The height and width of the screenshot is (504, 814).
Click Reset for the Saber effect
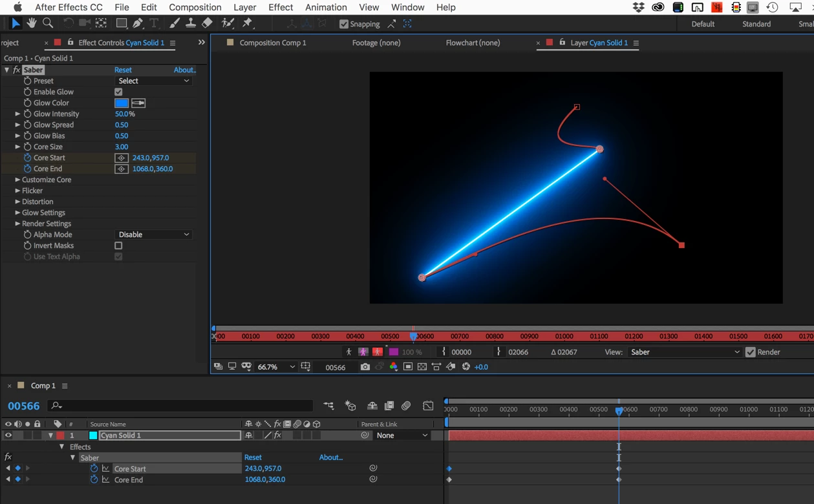(x=123, y=70)
